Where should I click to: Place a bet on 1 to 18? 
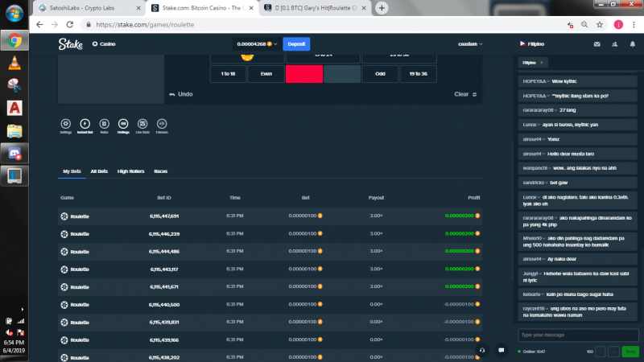click(x=228, y=74)
